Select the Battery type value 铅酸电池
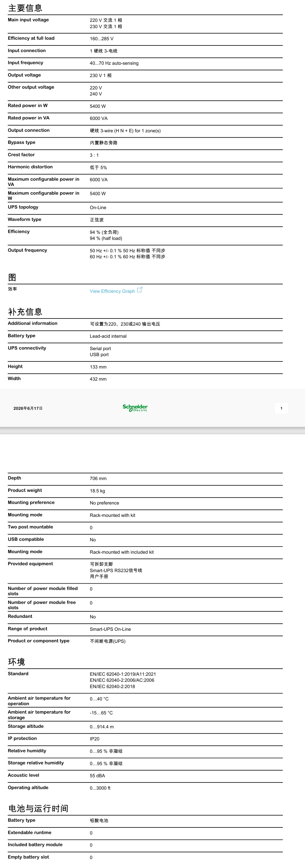This screenshot has width=305, height=868. point(99,820)
